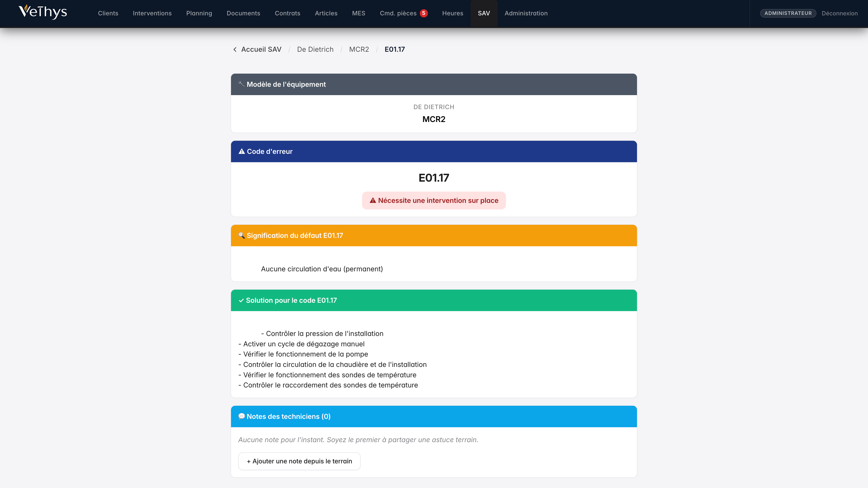
Task: Open the Articles section
Action: pyautogui.click(x=326, y=13)
